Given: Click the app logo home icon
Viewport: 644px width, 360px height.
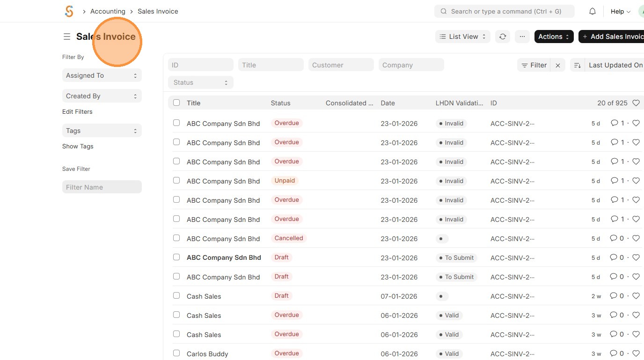Looking at the screenshot, I should pos(69,11).
